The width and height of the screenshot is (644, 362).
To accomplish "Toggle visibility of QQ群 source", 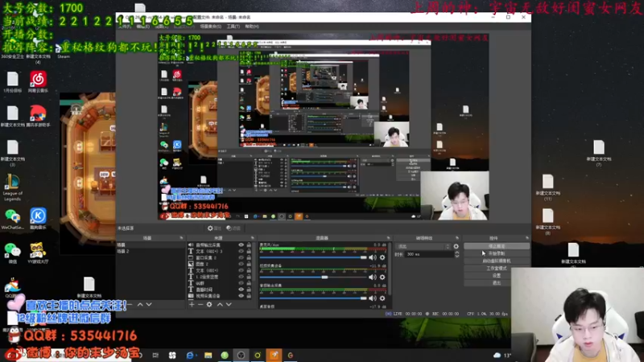I will point(241,283).
